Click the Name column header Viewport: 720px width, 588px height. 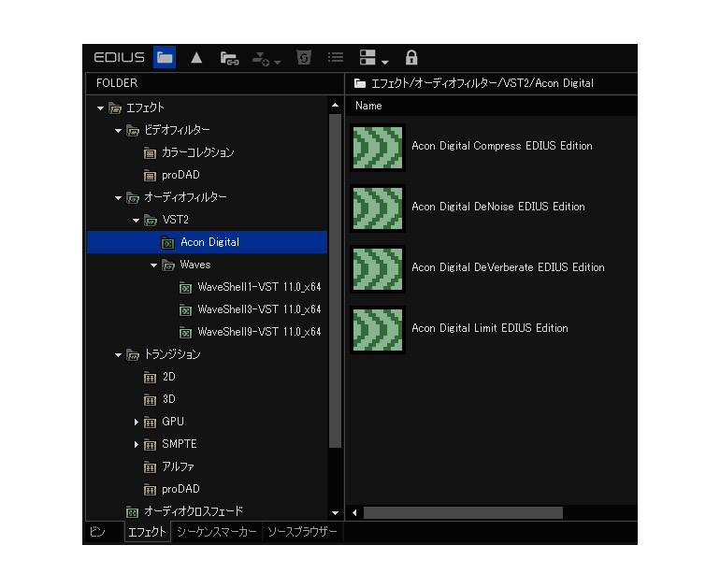pos(368,106)
